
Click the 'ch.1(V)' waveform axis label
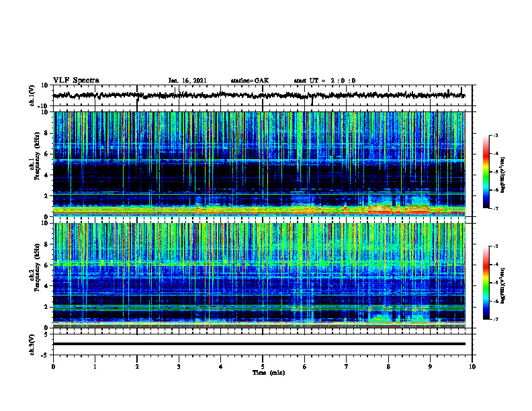[32, 95]
